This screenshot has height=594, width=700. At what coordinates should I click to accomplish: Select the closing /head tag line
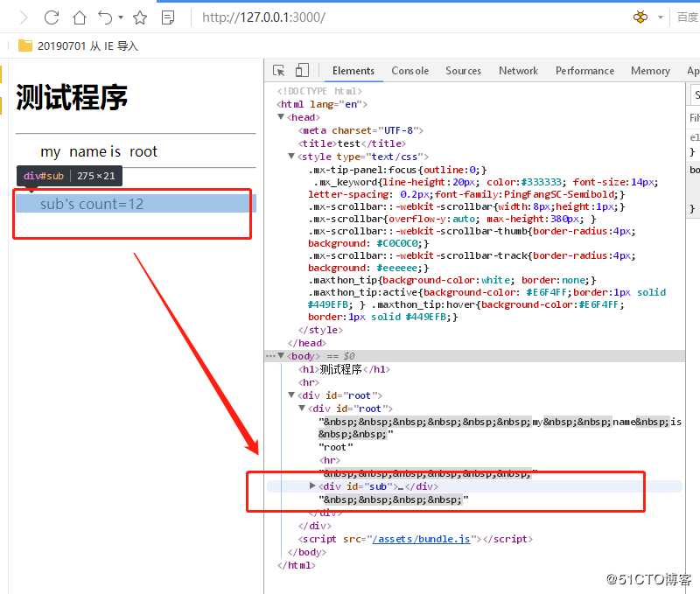307,343
